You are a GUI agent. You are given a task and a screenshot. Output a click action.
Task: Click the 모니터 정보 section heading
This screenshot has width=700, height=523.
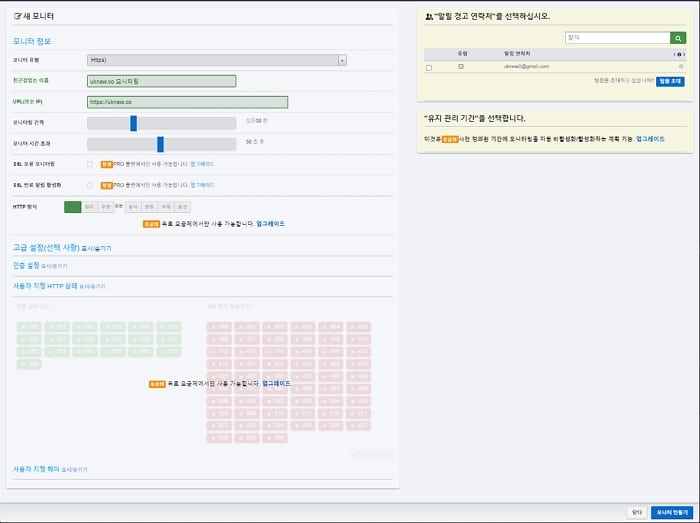[32, 42]
